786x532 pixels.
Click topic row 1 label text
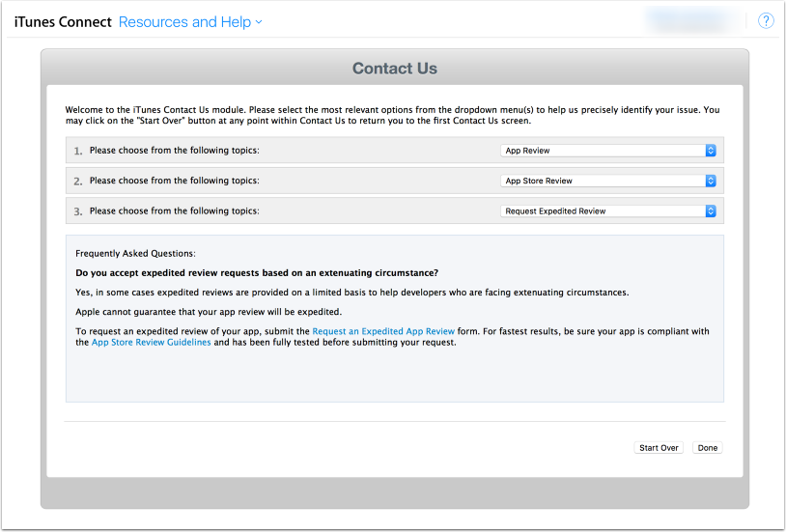pyautogui.click(x=175, y=151)
